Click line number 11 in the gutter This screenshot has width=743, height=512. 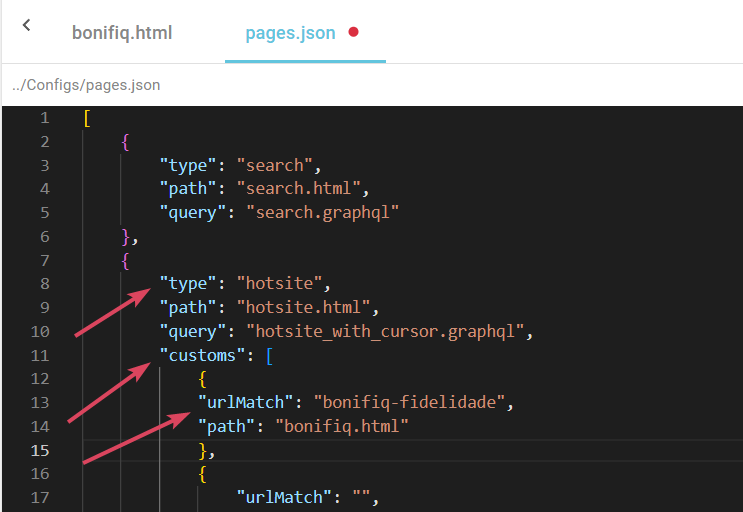pos(40,355)
